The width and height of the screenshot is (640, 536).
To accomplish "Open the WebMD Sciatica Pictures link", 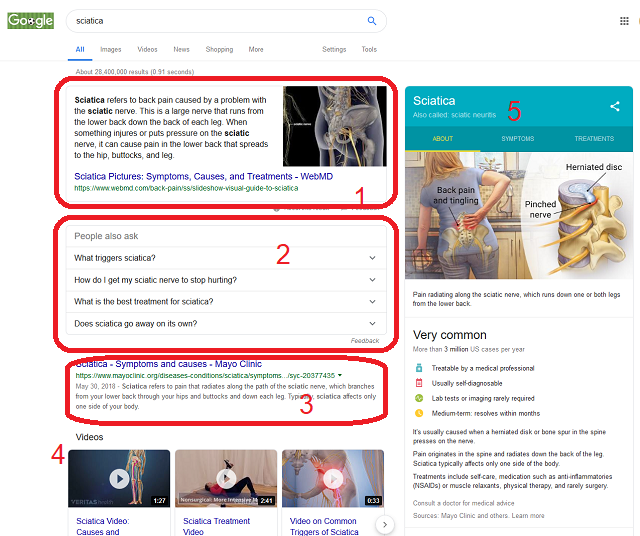I will (203, 176).
